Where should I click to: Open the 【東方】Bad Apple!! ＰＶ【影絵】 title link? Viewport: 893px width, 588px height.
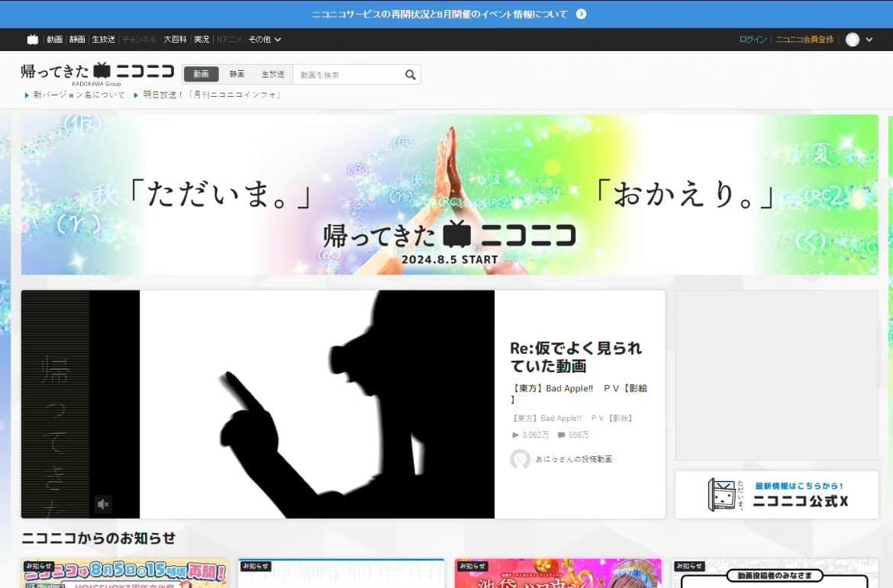(579, 394)
